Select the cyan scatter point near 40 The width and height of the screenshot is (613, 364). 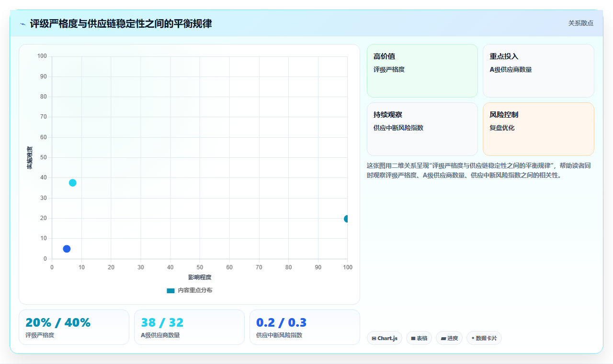(x=72, y=183)
